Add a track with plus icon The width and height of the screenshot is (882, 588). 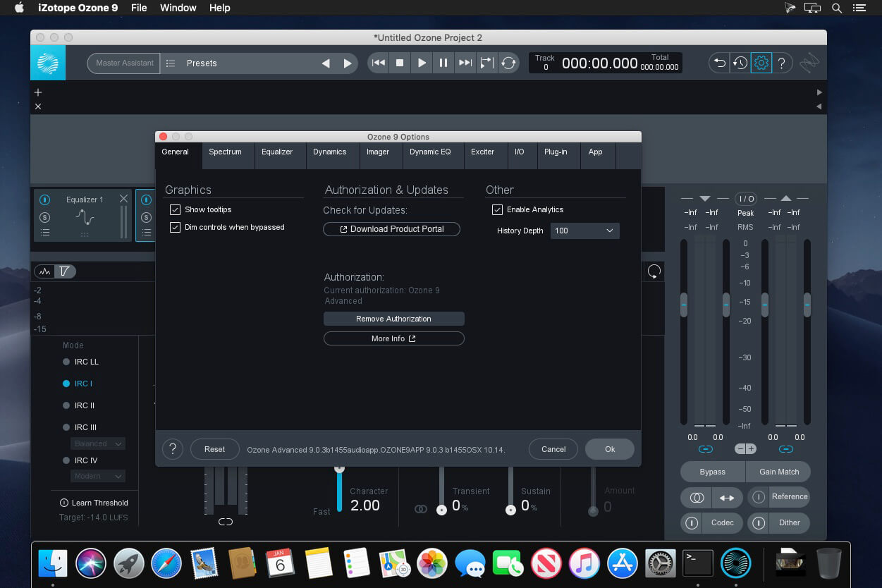click(38, 92)
